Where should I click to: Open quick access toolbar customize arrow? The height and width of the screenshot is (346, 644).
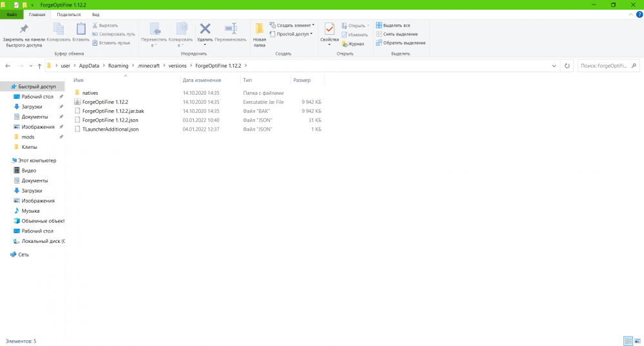click(32, 5)
